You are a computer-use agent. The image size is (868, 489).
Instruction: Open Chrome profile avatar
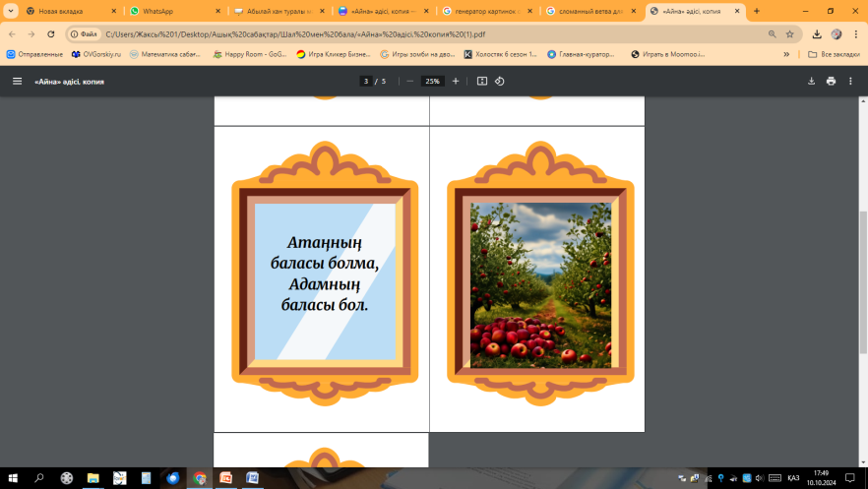tap(837, 34)
